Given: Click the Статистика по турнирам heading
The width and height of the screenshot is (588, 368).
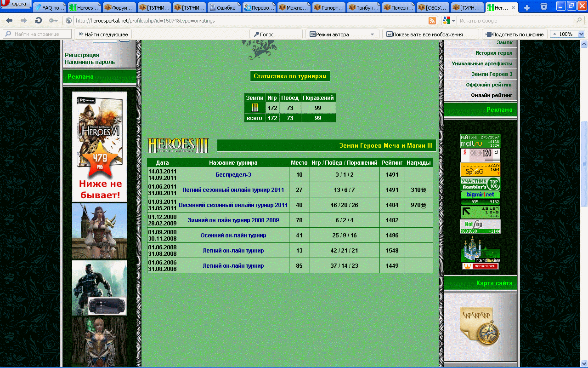Looking at the screenshot, I should tap(290, 76).
